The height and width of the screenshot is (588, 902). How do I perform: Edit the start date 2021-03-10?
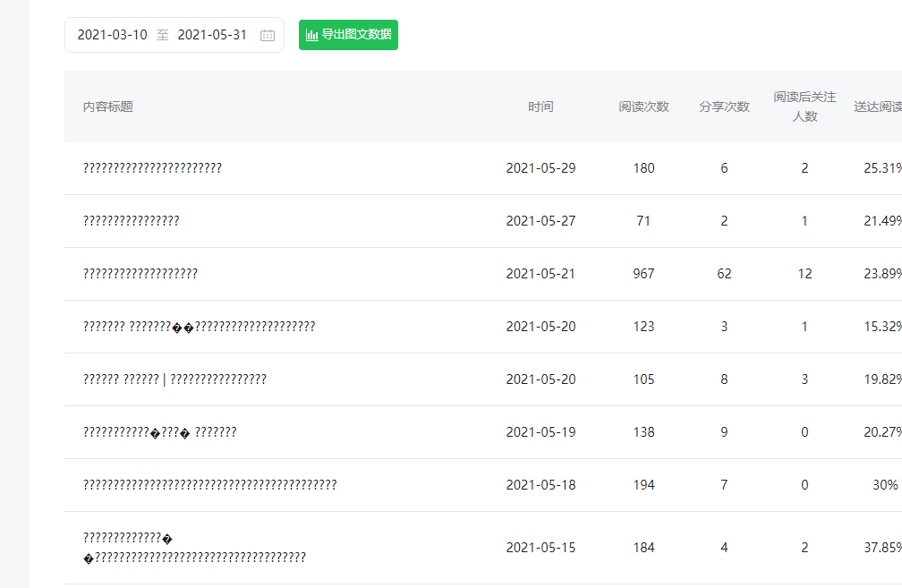(x=112, y=35)
